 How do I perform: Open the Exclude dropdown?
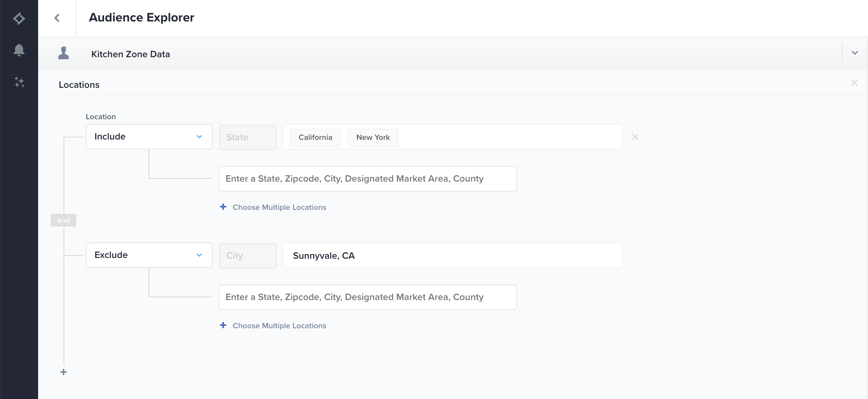(149, 255)
